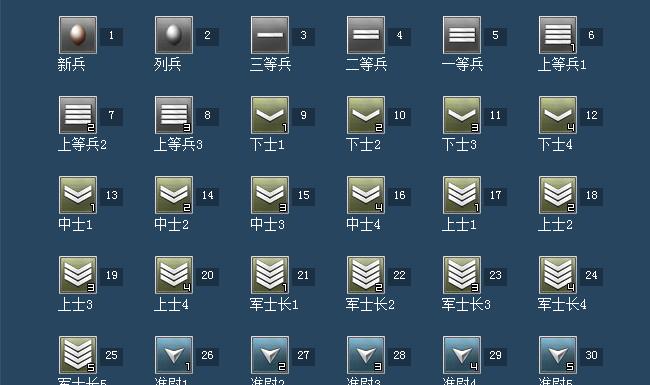650x385 pixels.
Task: Select the 上等兵2 rank icon
Action: coord(78,115)
